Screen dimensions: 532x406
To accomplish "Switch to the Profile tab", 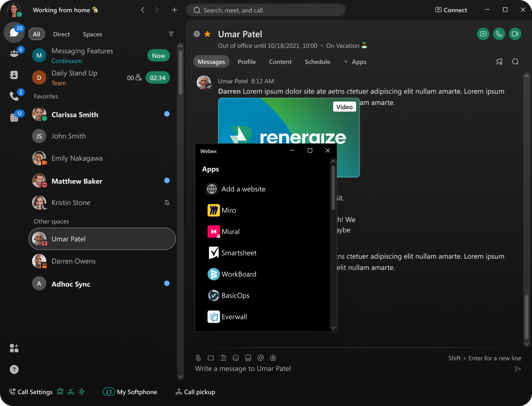I will [x=247, y=62].
